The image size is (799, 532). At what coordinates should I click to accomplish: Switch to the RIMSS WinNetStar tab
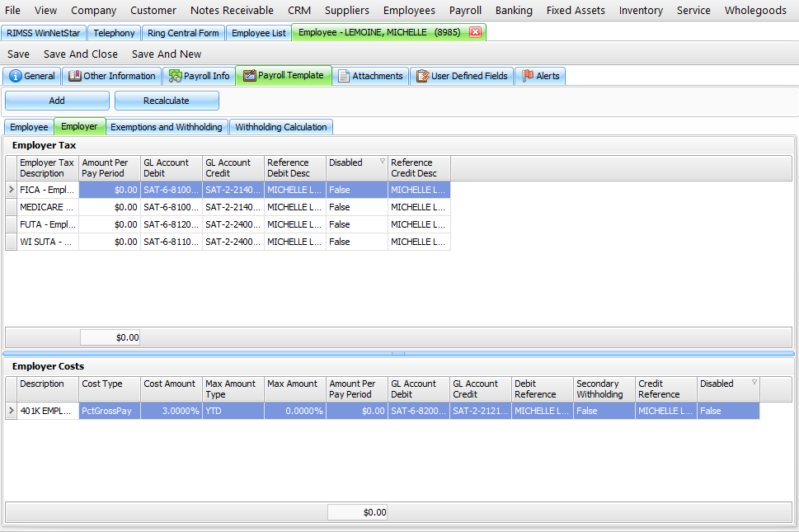pos(44,33)
